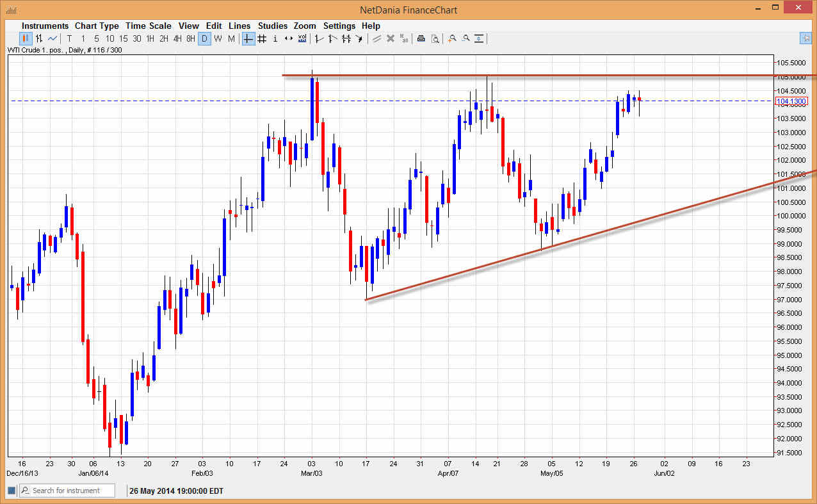The image size is (817, 504).
Task: Zoom out with magnifier minus icon
Action: click(465, 38)
